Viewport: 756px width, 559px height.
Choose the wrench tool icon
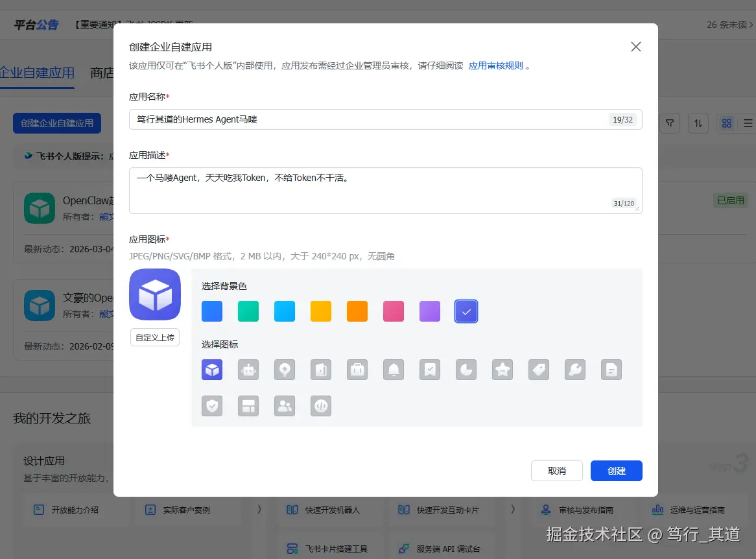click(575, 370)
